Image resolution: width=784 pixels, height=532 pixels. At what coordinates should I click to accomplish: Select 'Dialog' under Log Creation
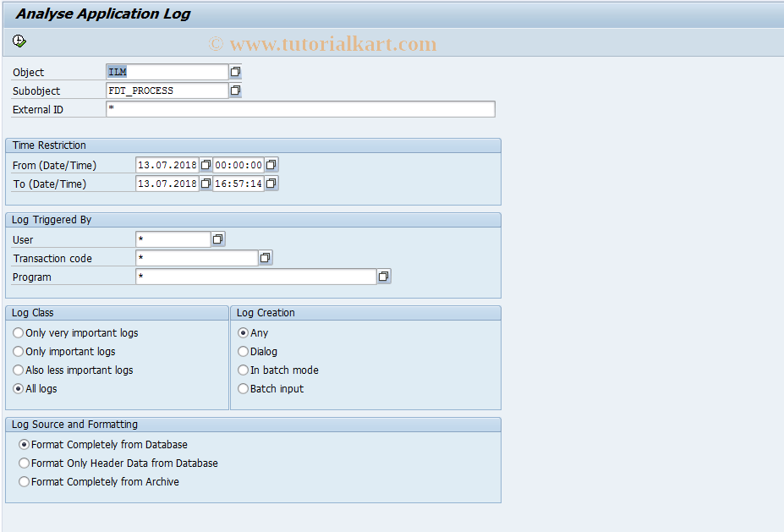[x=243, y=351]
